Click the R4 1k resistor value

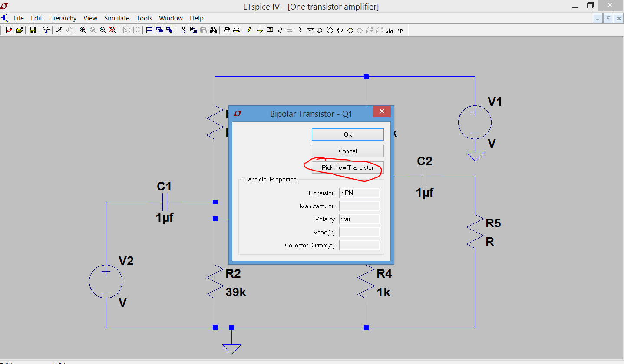383,292
